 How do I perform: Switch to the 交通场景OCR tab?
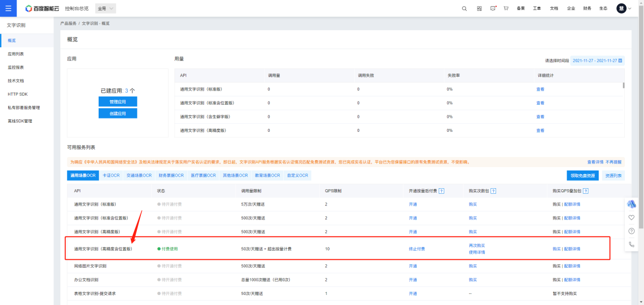[x=138, y=175]
